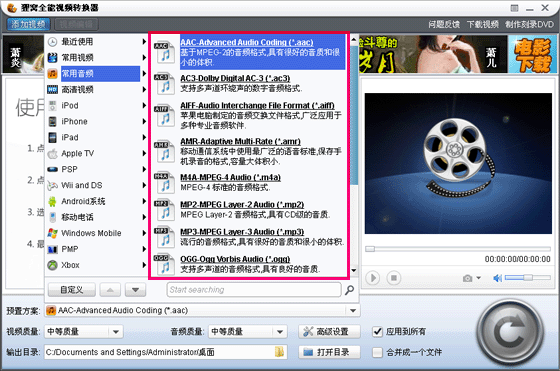The height and width of the screenshot is (371, 560).
Task: Click the M4A format file icon
Action: pos(164,182)
